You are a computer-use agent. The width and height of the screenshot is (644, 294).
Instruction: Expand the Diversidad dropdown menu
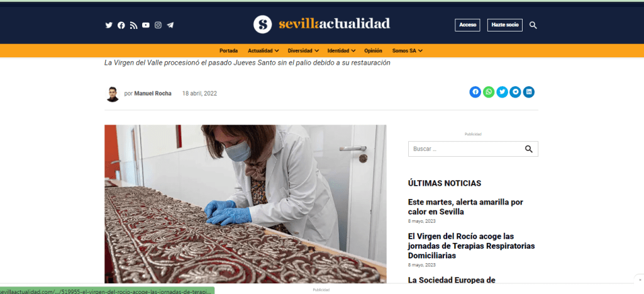[x=303, y=50]
